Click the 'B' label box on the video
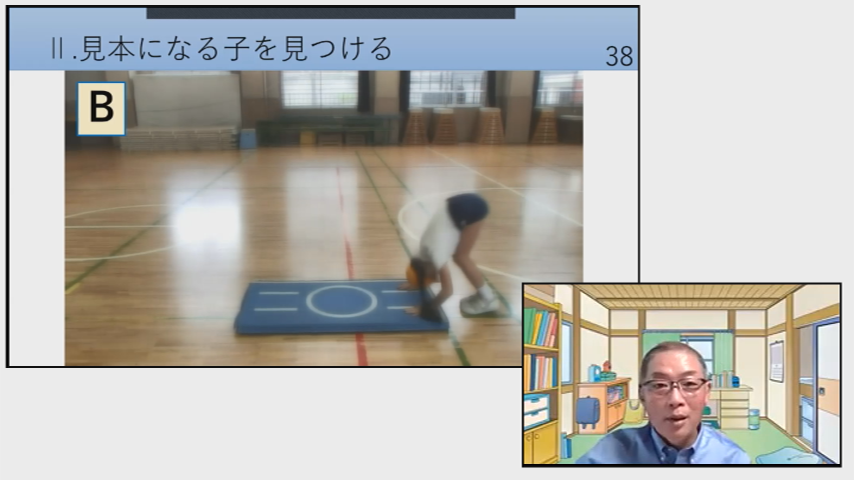The height and width of the screenshot is (480, 854). (101, 108)
